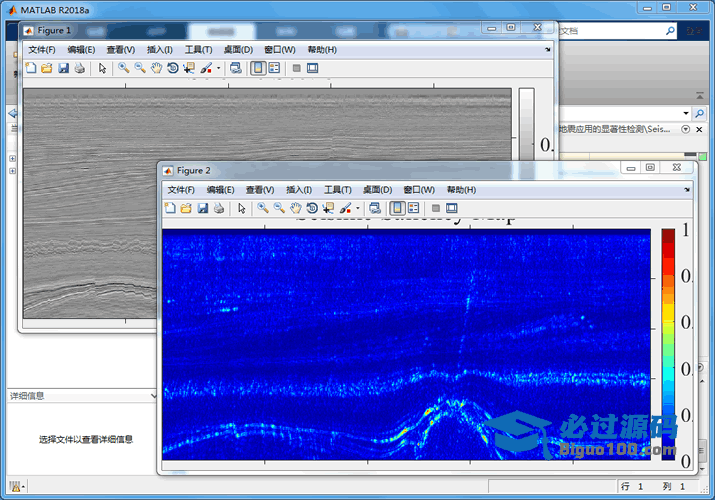Image resolution: width=715 pixels, height=500 pixels.
Task: Select Data Cursor tool in Figure 1 toolbar
Action: (189, 69)
